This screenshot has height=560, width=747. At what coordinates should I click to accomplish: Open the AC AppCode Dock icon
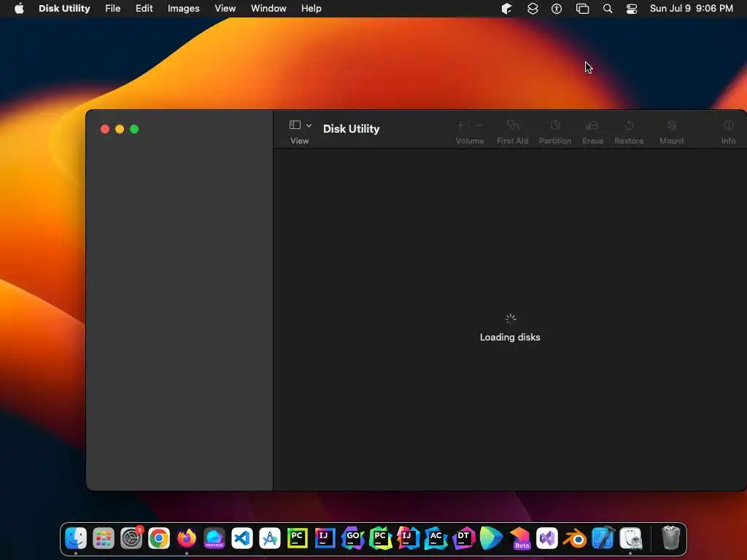pos(436,539)
